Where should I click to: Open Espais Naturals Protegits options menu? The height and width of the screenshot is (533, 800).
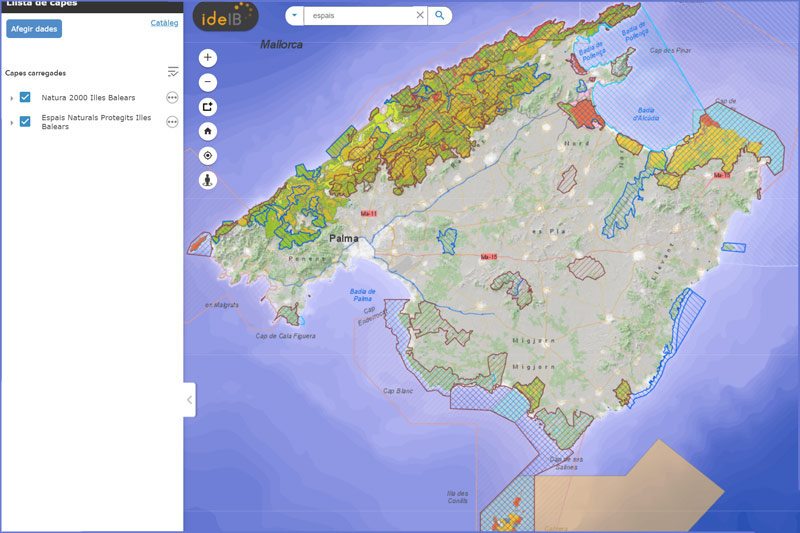(172, 122)
